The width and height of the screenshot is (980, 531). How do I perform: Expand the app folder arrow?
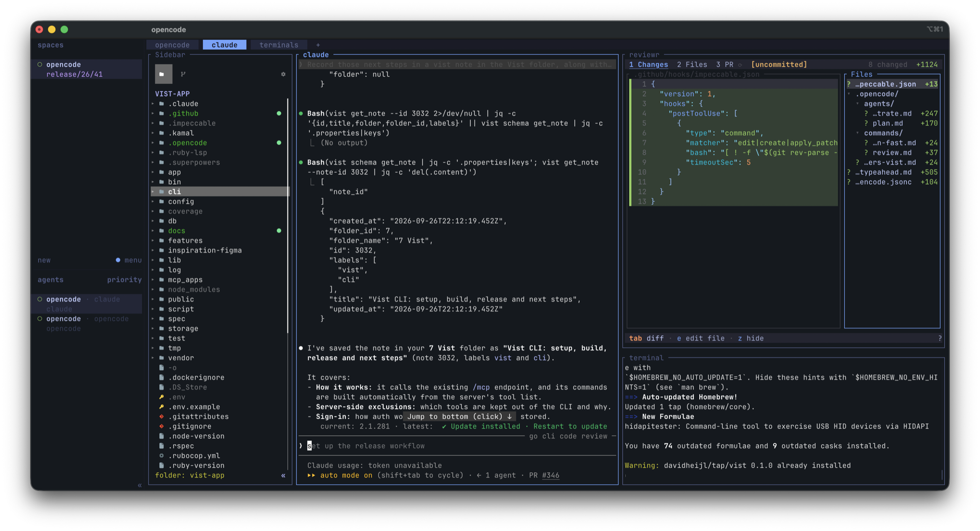[153, 172]
